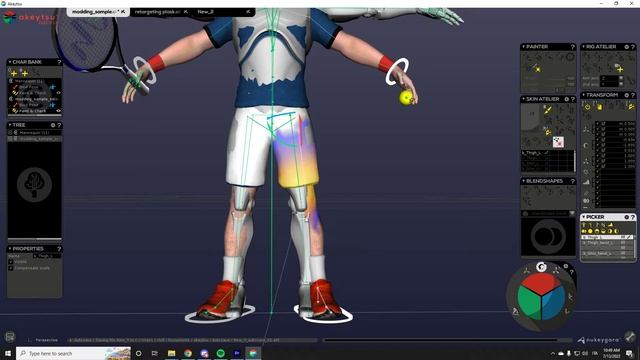Click first yellow plus icon in Char Bank
The width and height of the screenshot is (640, 360).
(x=13, y=73)
